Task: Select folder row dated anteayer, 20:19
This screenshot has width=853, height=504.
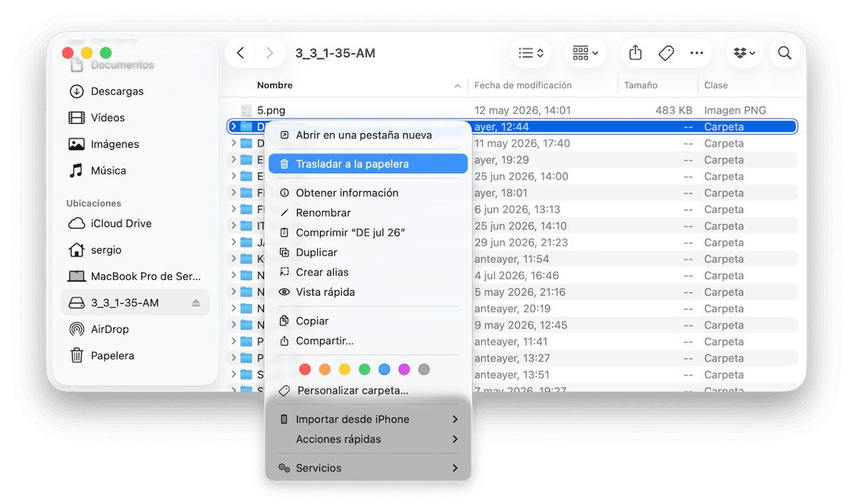Action: click(x=513, y=308)
